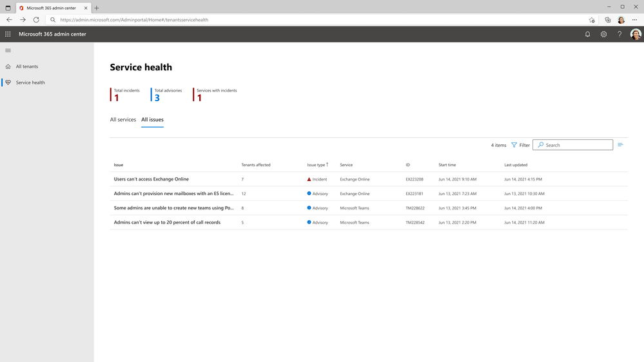Open the list view options icon
The height and width of the screenshot is (362, 644).
pyautogui.click(x=620, y=145)
